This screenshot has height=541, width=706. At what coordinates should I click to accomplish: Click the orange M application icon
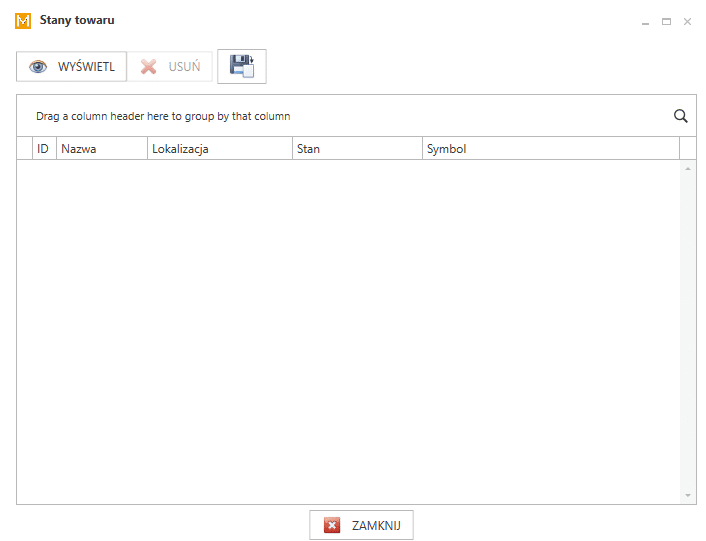(23, 21)
